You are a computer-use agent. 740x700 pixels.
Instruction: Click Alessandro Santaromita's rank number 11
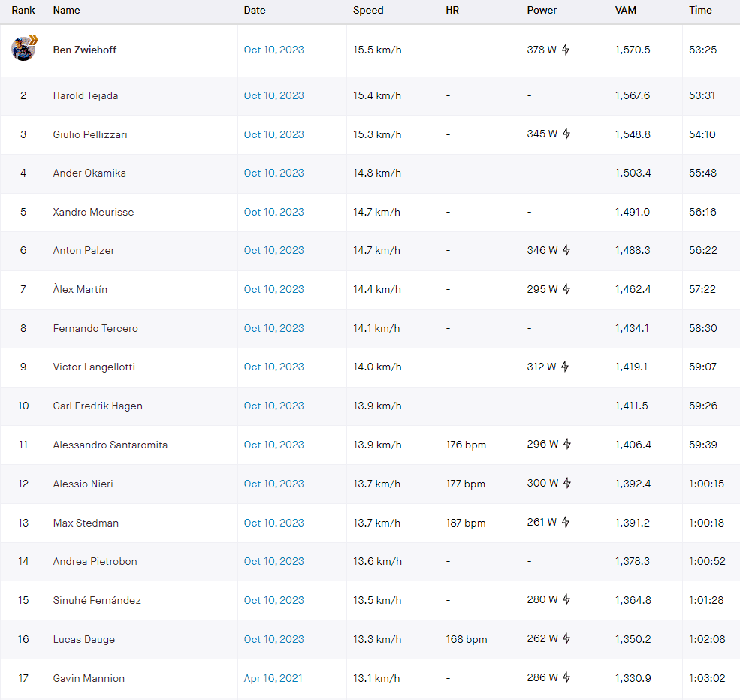click(x=23, y=445)
